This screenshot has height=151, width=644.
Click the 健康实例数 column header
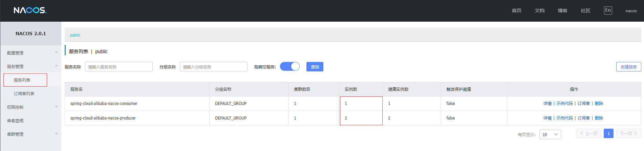tap(398, 89)
